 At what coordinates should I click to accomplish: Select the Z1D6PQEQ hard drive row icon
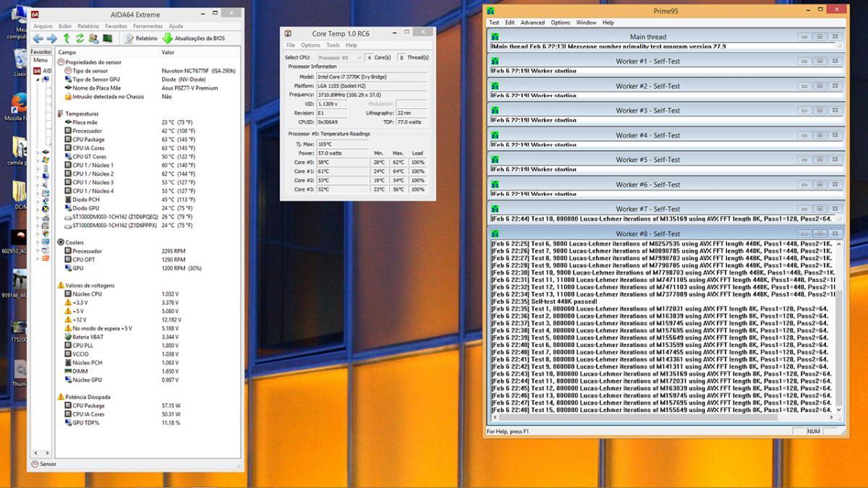pos(68,217)
